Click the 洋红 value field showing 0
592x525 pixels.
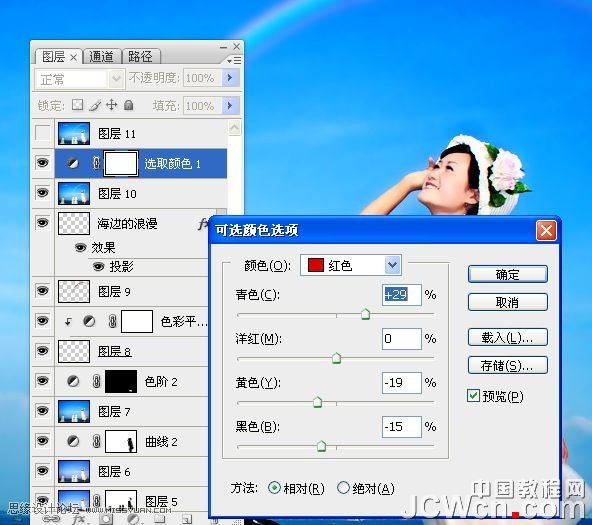coord(402,339)
